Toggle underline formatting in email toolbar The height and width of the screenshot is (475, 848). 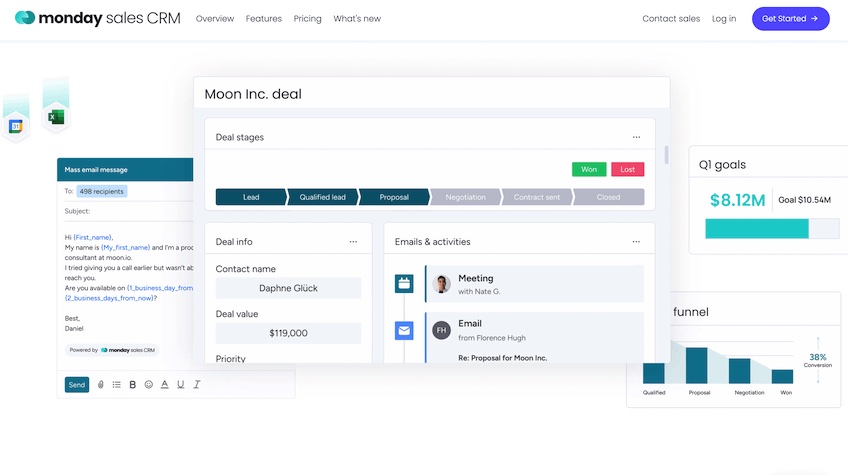tap(181, 385)
